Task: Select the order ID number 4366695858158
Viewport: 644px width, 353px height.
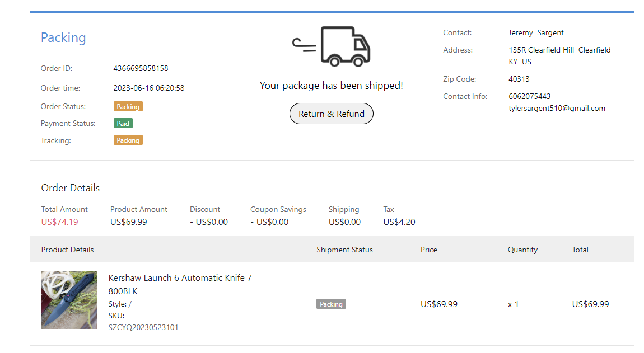Action: pyautogui.click(x=141, y=69)
